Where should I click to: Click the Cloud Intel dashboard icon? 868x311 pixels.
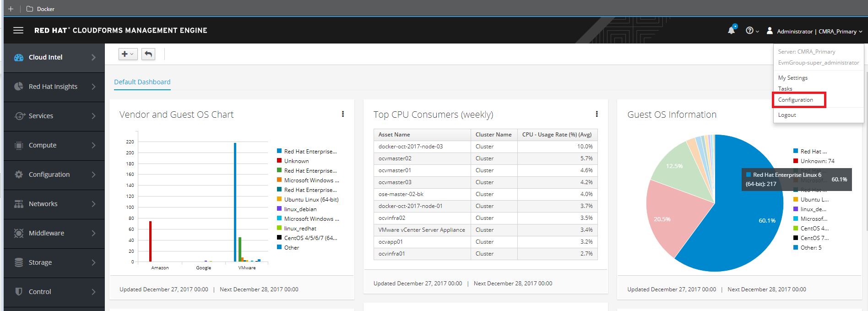(19, 57)
